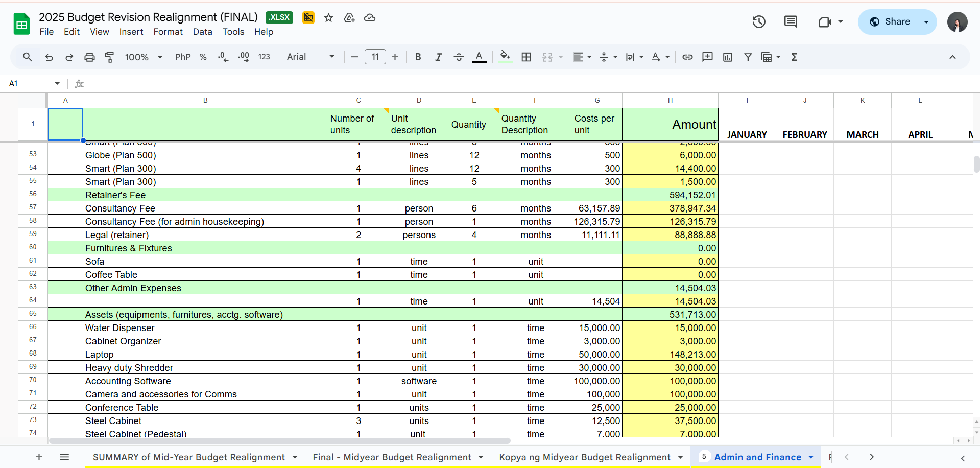Click the functions sigma icon
Viewport: 980px width, 468px height.
794,57
